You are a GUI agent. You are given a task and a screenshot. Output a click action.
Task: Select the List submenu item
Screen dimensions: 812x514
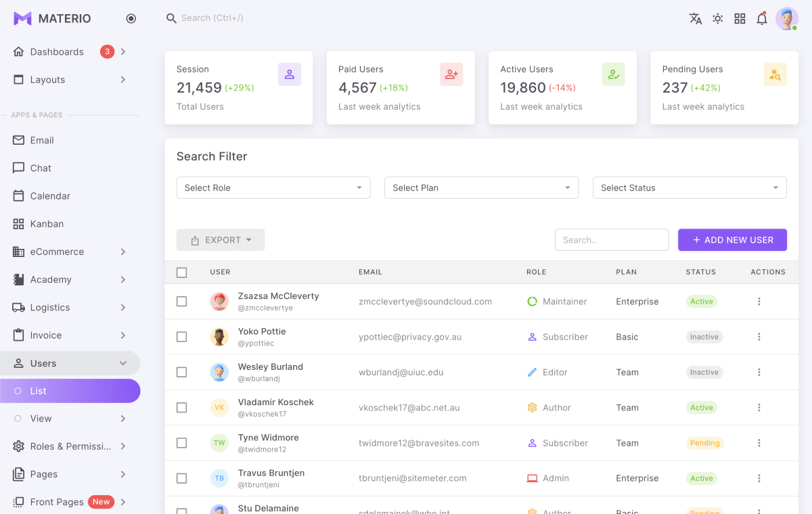70,391
